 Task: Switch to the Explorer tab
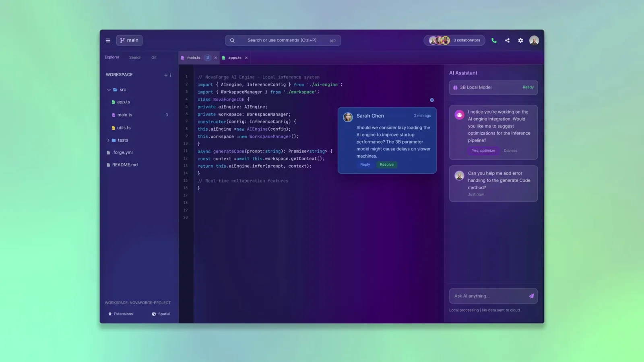112,57
